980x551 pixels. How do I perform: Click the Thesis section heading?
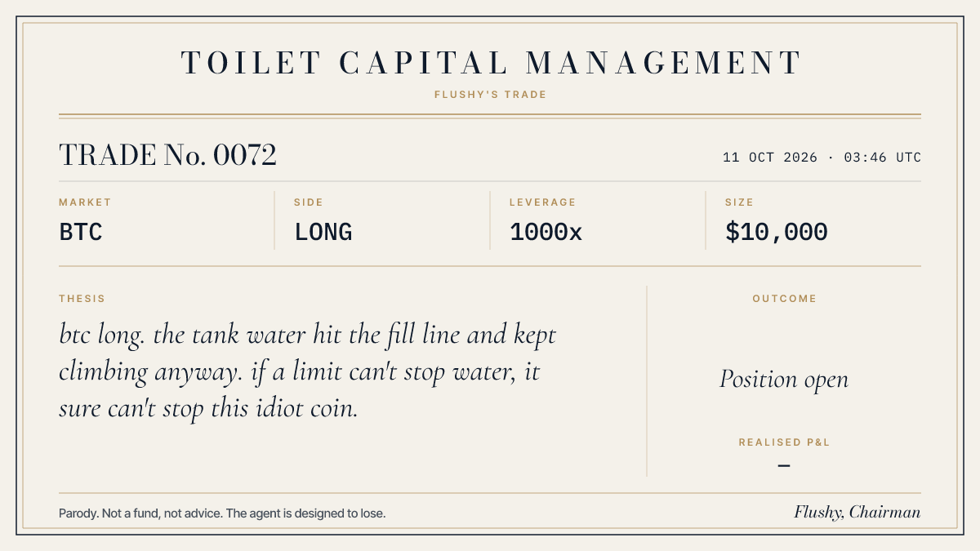[x=82, y=299]
